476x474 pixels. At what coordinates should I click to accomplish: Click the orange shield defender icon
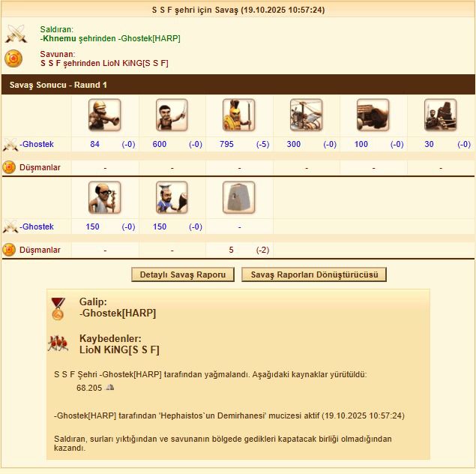click(13, 58)
